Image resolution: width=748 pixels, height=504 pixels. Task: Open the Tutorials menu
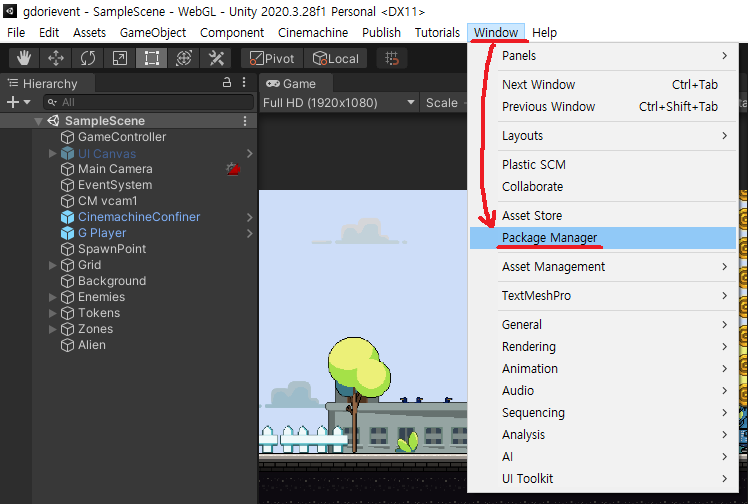point(437,32)
